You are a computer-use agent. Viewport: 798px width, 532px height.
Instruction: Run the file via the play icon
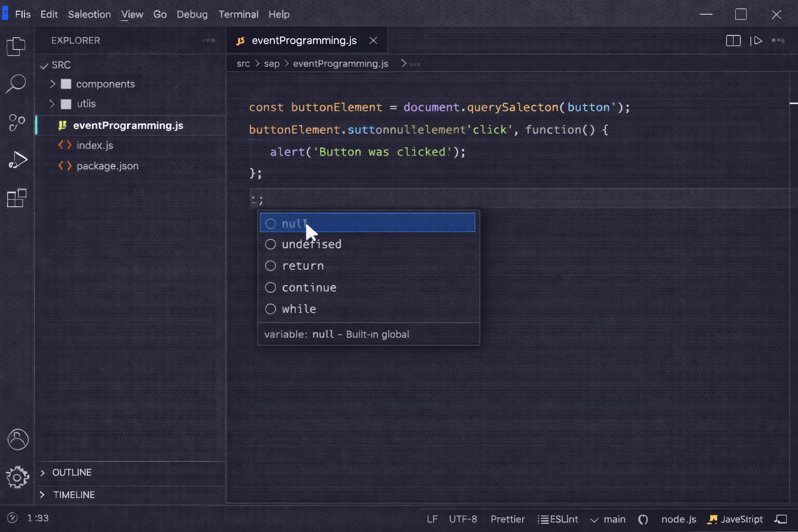757,40
